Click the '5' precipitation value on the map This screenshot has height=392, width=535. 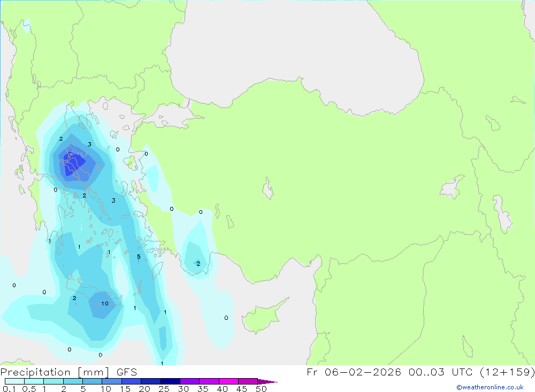pyautogui.click(x=139, y=257)
